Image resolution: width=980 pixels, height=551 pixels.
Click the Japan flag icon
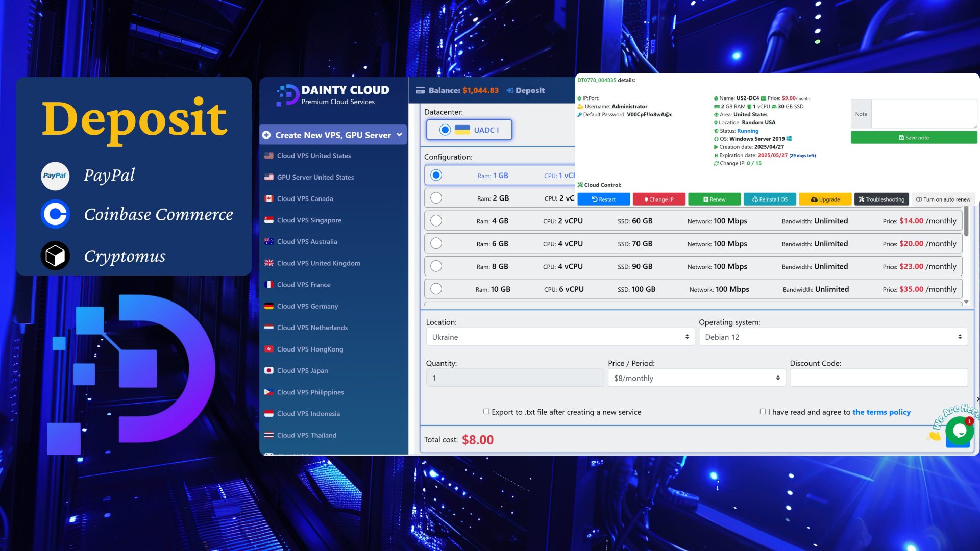click(269, 370)
